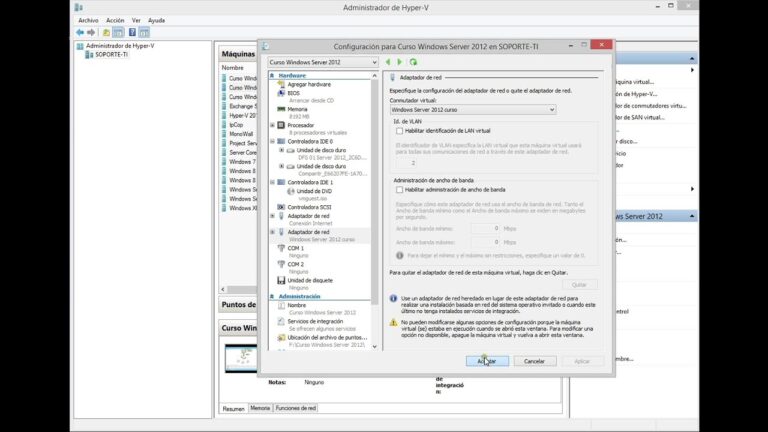Click the DFS 01 hard disk drive icon

290,150
